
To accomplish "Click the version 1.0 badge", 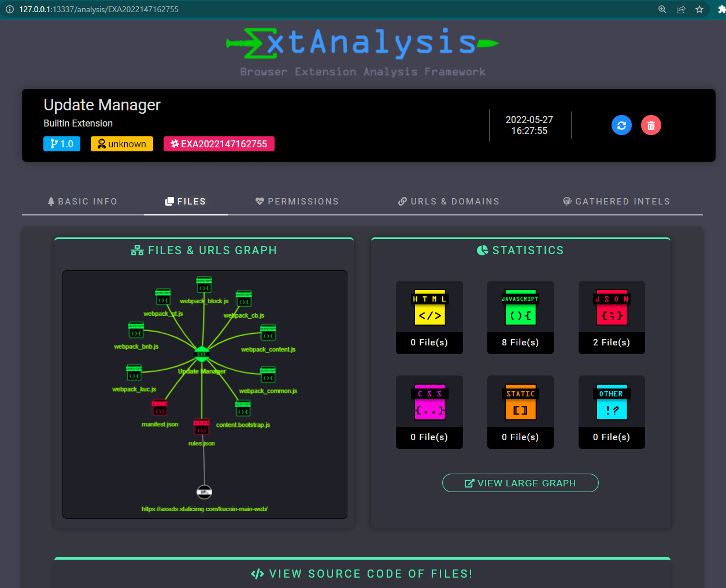I will pyautogui.click(x=62, y=144).
